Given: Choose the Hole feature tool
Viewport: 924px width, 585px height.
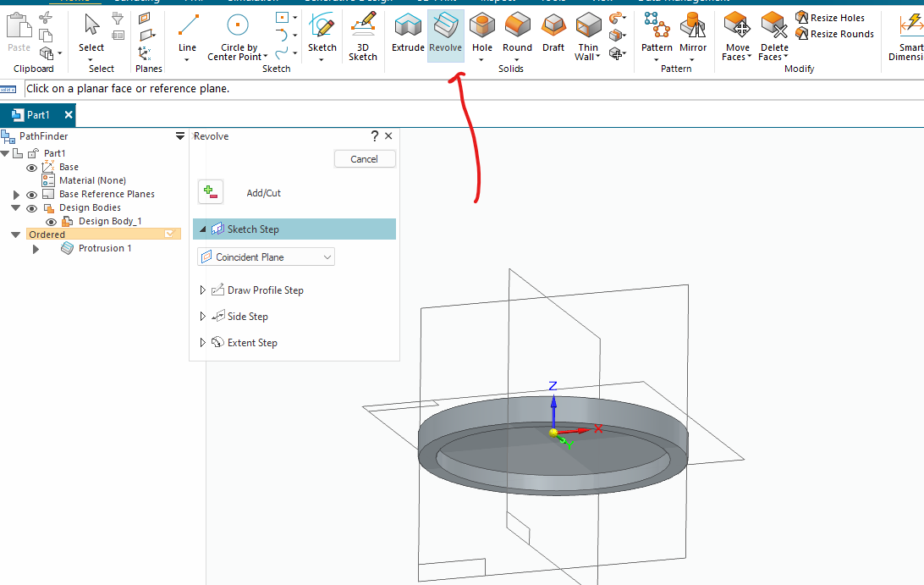Looking at the screenshot, I should [482, 32].
